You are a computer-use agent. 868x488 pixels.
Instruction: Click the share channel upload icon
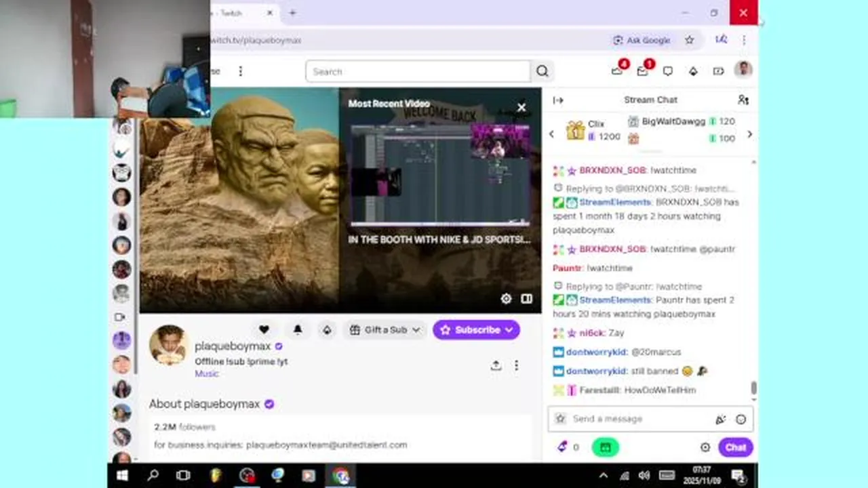[x=496, y=365]
